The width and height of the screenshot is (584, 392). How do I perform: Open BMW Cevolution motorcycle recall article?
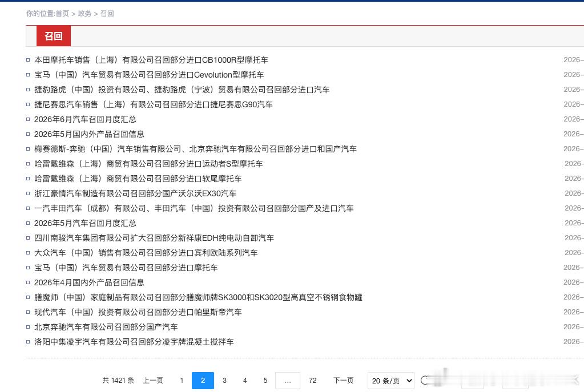pos(149,75)
